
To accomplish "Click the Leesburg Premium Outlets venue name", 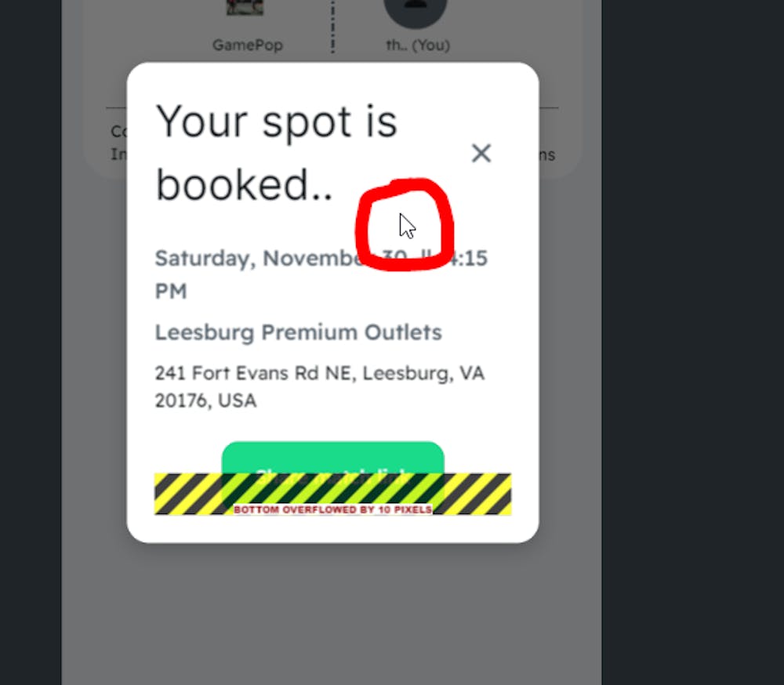I will (299, 332).
